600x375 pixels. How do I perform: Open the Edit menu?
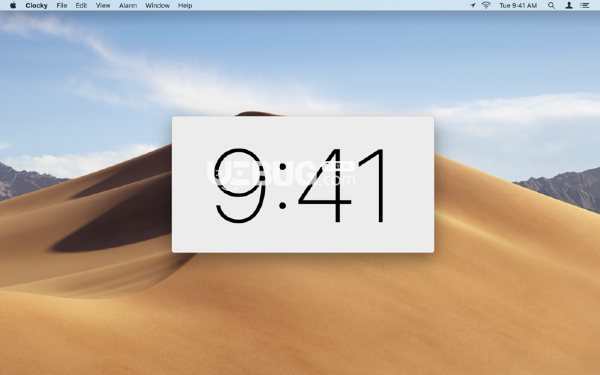tap(81, 5)
